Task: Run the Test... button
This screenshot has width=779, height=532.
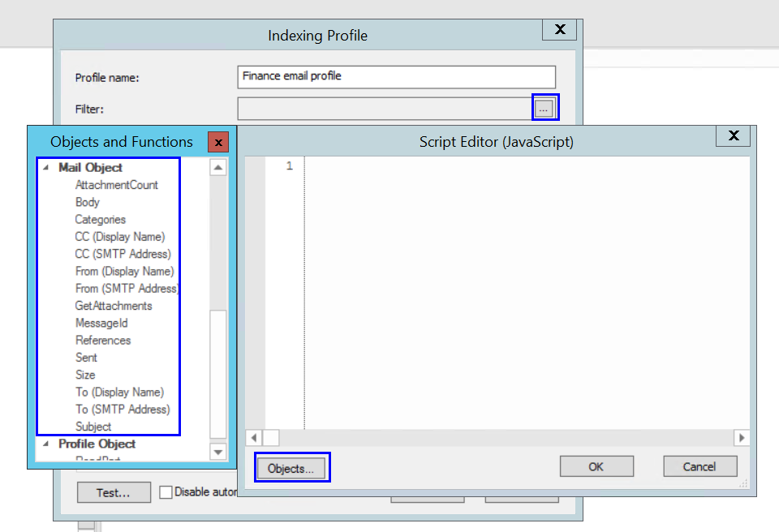Action: click(x=114, y=492)
